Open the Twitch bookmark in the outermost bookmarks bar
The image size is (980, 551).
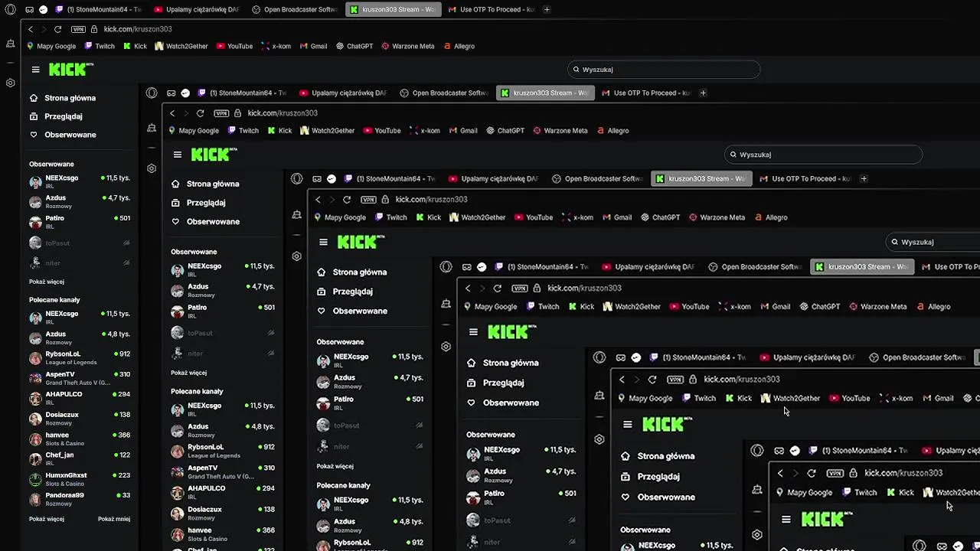[100, 46]
